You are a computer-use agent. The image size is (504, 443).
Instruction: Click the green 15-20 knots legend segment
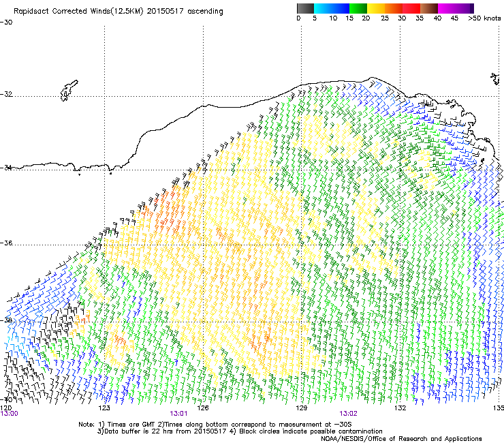coord(358,8)
